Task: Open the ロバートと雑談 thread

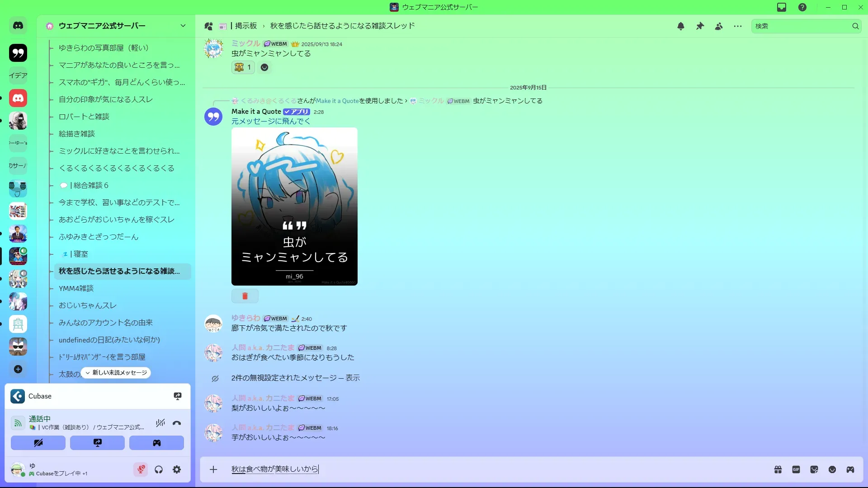Action: (x=84, y=117)
